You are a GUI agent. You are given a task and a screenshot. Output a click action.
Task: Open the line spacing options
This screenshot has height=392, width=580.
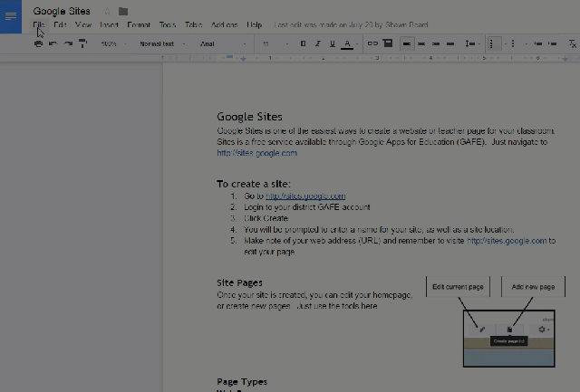tap(470, 43)
